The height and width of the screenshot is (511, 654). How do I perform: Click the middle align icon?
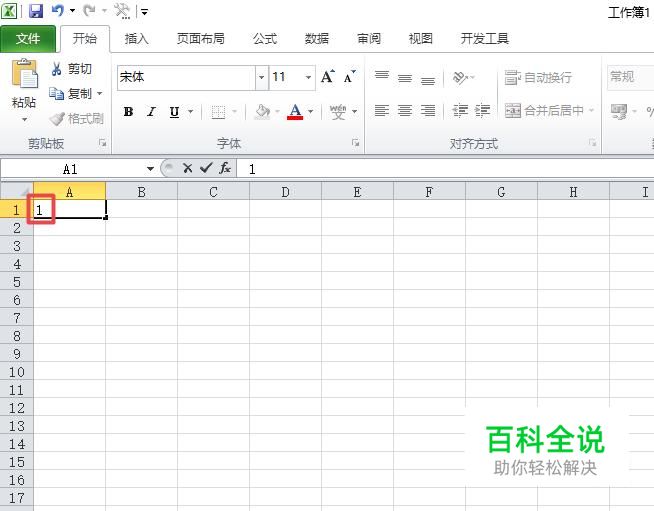point(405,78)
